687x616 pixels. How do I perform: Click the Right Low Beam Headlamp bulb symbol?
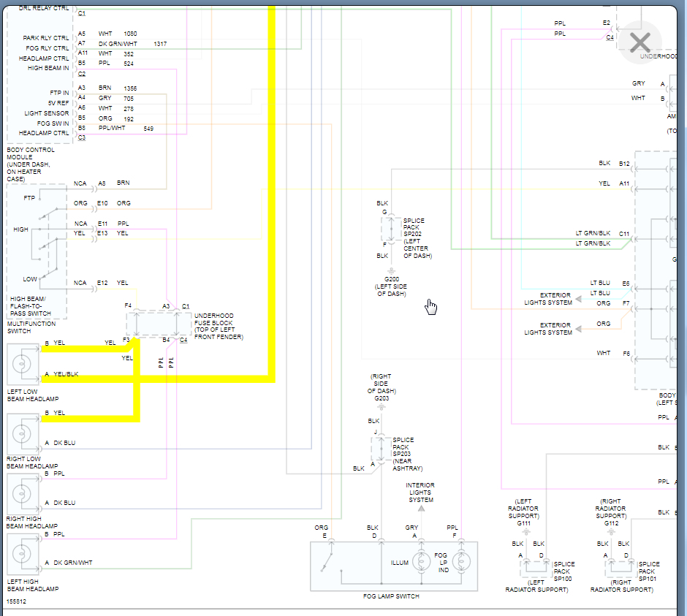pyautogui.click(x=22, y=434)
